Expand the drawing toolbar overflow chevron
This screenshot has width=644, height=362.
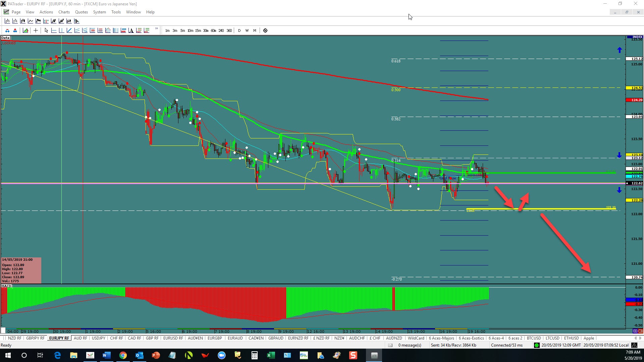tap(156, 28)
